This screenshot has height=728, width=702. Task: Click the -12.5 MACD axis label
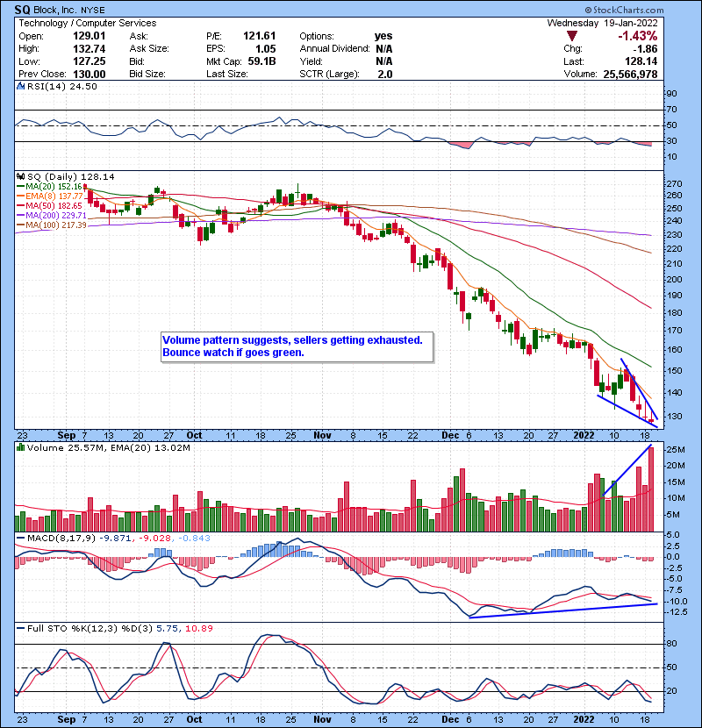pos(677,612)
